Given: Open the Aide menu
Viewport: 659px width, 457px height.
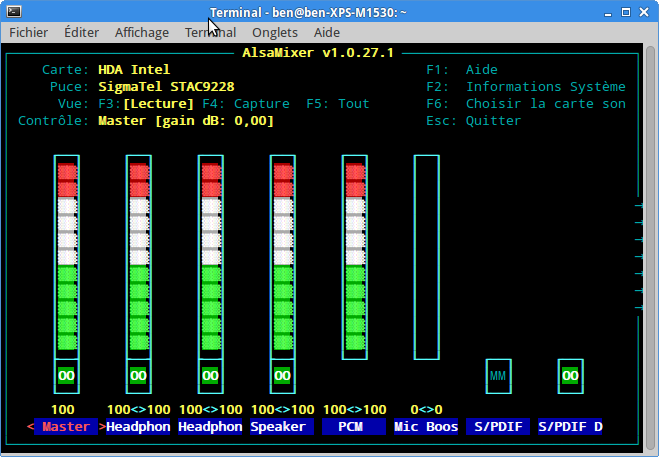Looking at the screenshot, I should (327, 32).
